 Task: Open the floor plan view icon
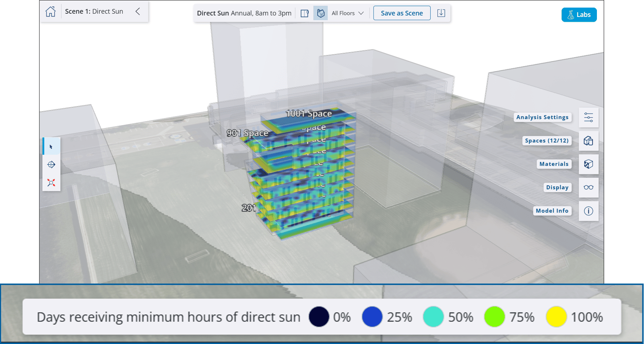coord(305,13)
